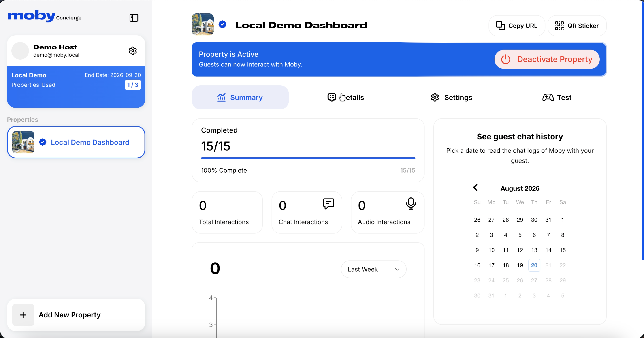Click the property thumbnail in the sidebar list

coord(23,142)
